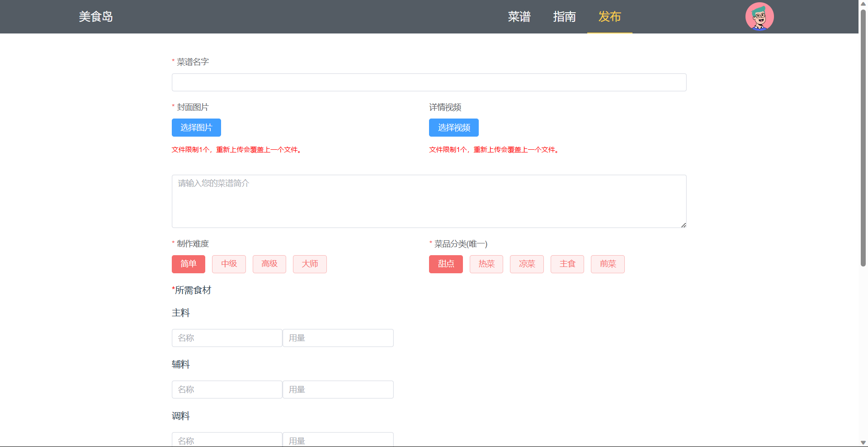
Task: Click the page vertical scrollbar thumb
Action: 863,138
